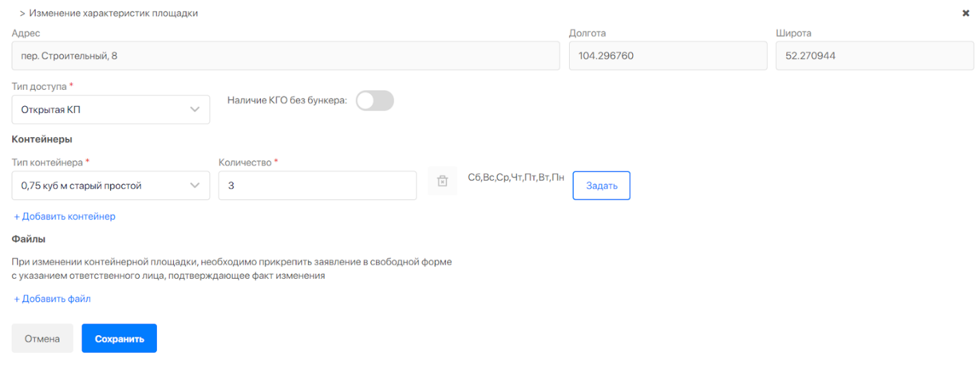Click the Добавить контейнер link
980x368 pixels.
64,217
